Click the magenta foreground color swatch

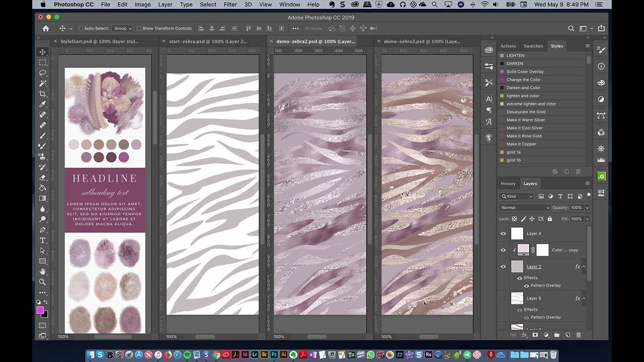tap(40, 310)
